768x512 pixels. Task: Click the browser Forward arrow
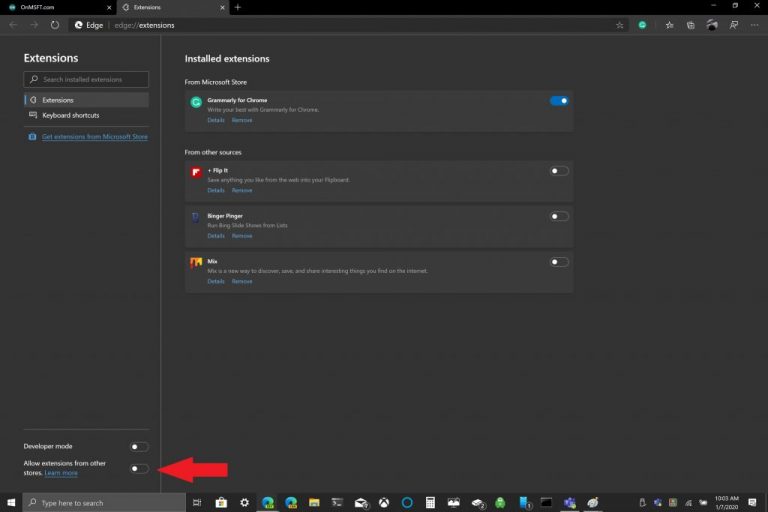tap(34, 25)
